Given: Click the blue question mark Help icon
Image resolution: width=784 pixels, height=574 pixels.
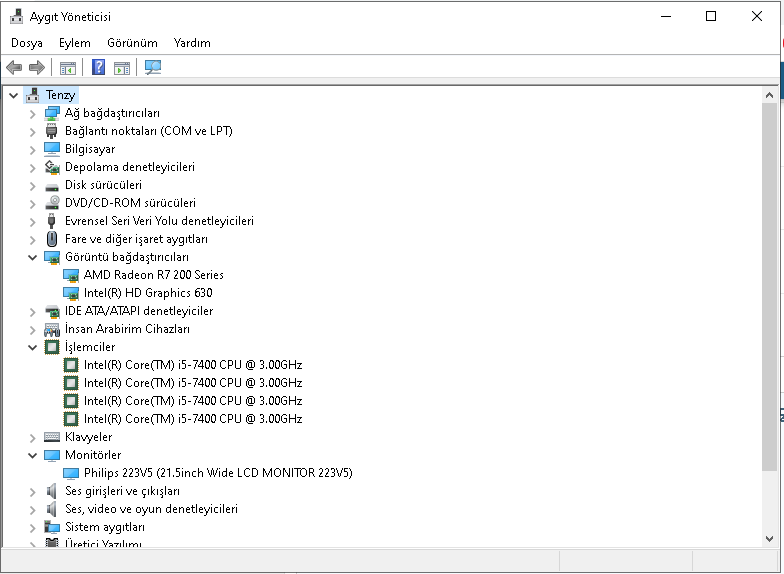Looking at the screenshot, I should click(98, 67).
